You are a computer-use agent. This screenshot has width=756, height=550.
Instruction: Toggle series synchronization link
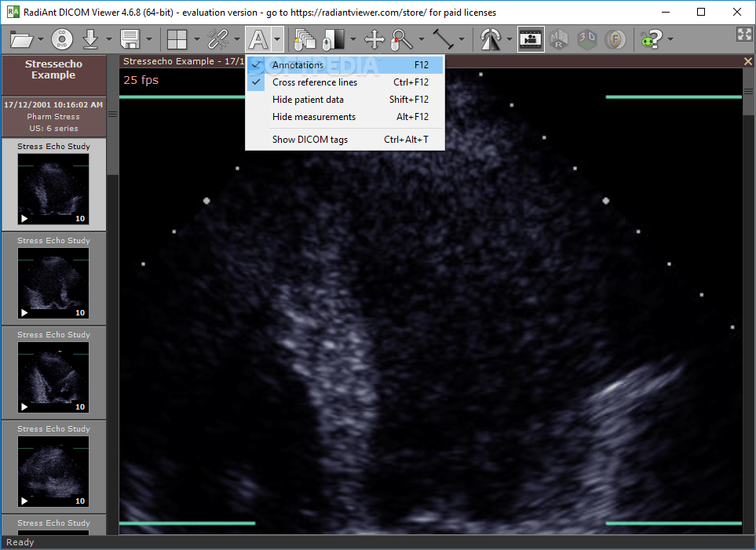pos(218,39)
